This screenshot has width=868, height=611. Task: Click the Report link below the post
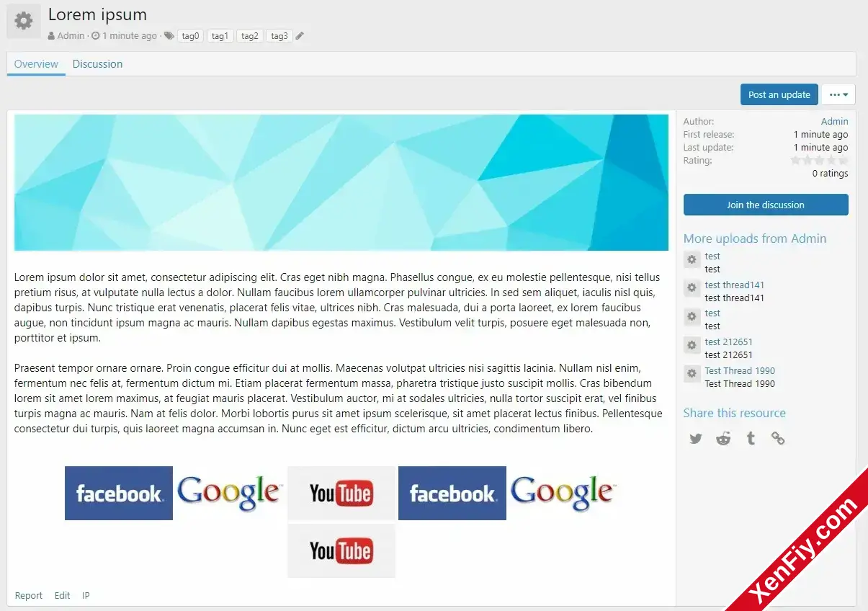[x=29, y=596]
